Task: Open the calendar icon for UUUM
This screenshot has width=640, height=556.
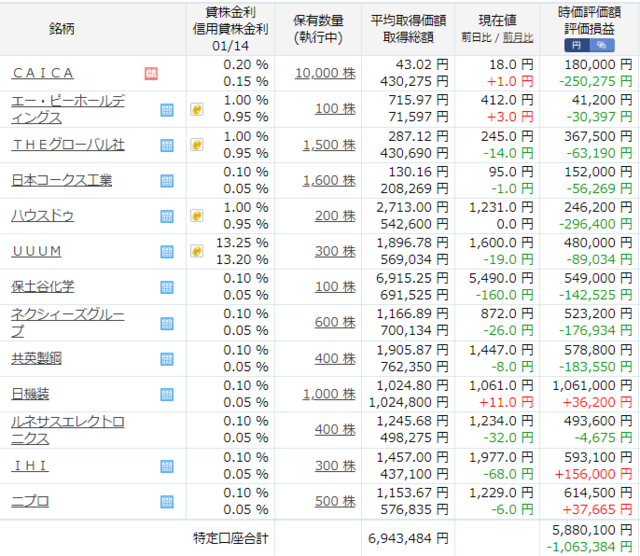Action: [167, 251]
